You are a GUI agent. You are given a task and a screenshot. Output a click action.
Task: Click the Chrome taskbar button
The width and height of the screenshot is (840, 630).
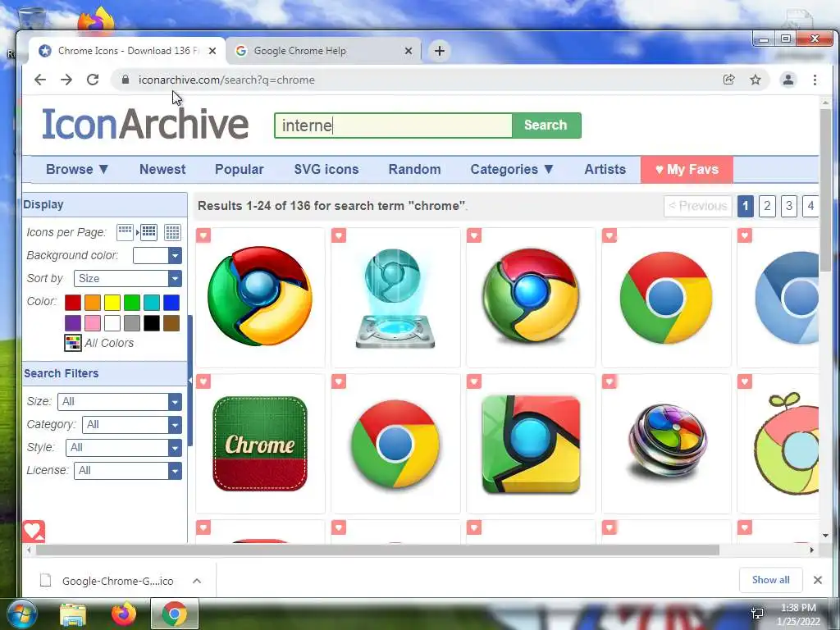tap(174, 614)
